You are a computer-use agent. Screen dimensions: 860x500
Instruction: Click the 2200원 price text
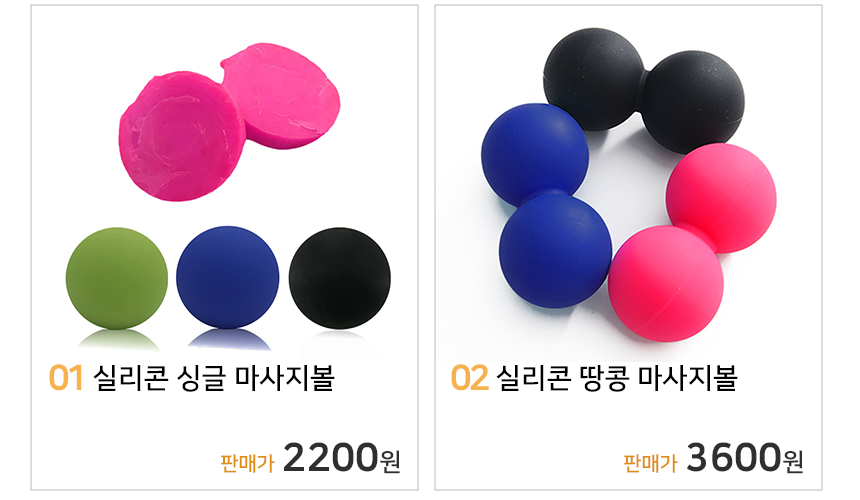pyautogui.click(x=341, y=458)
